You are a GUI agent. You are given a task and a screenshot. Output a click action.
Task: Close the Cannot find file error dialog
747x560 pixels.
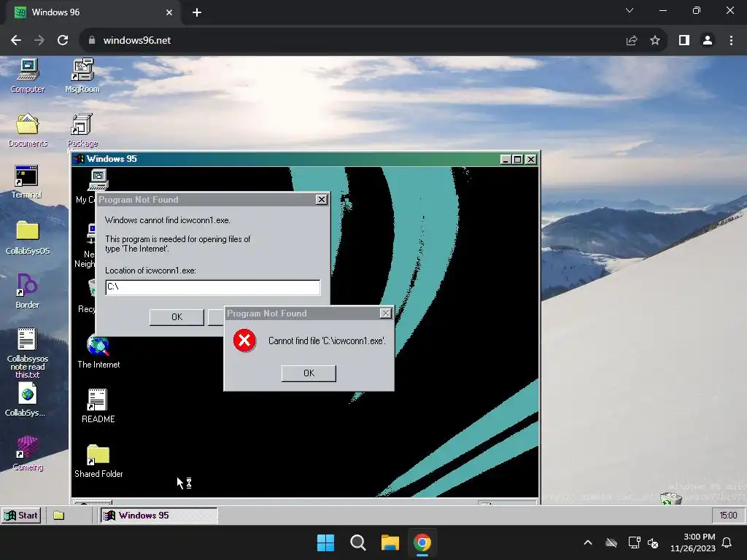[x=386, y=313]
